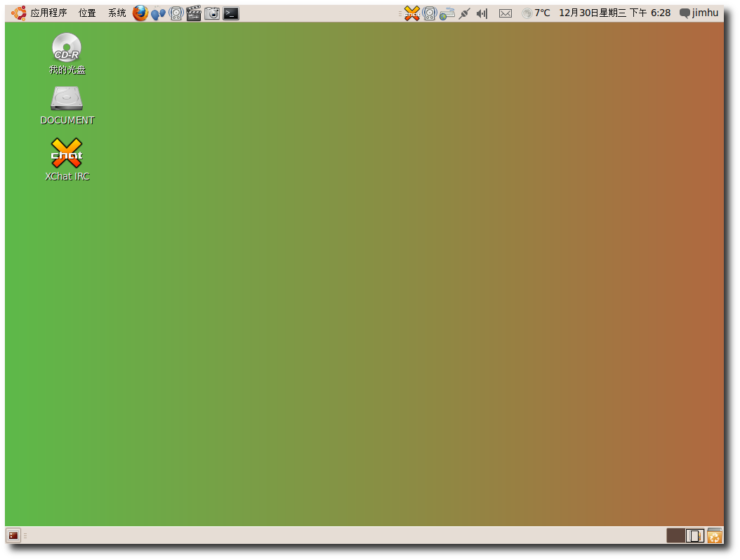The image size is (740, 560).
Task: Switch to the first dark workspace
Action: coord(676,535)
